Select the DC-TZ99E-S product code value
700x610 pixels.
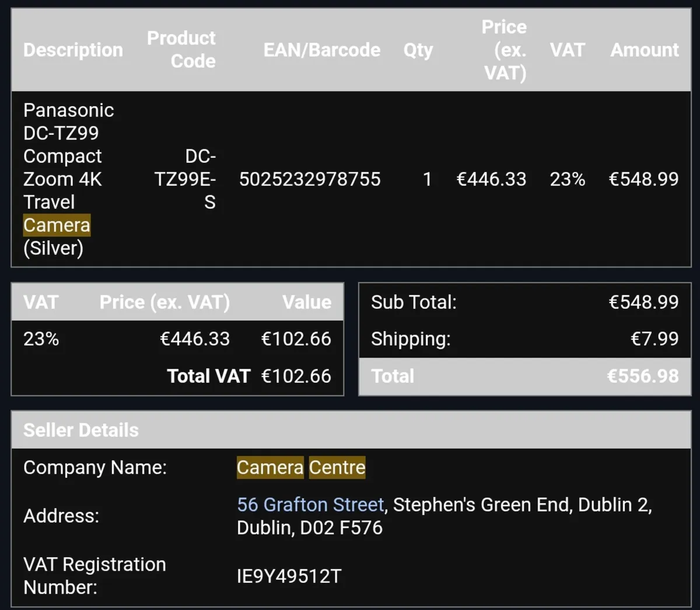[x=185, y=179]
